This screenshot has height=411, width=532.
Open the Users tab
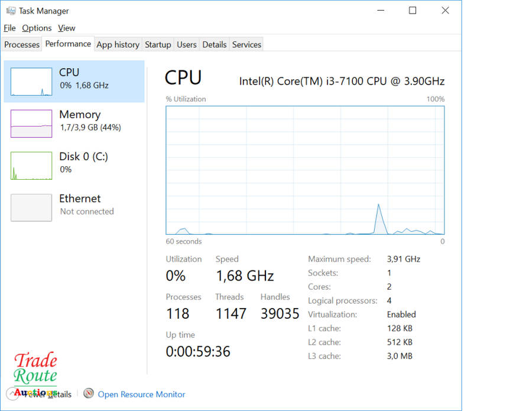187,44
